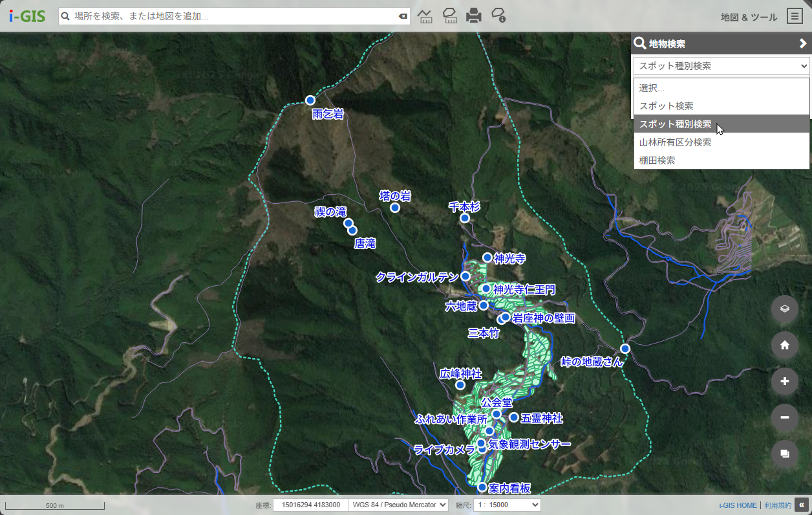Open the 利用規約 terms link
The width and height of the screenshot is (812, 515).
[778, 505]
